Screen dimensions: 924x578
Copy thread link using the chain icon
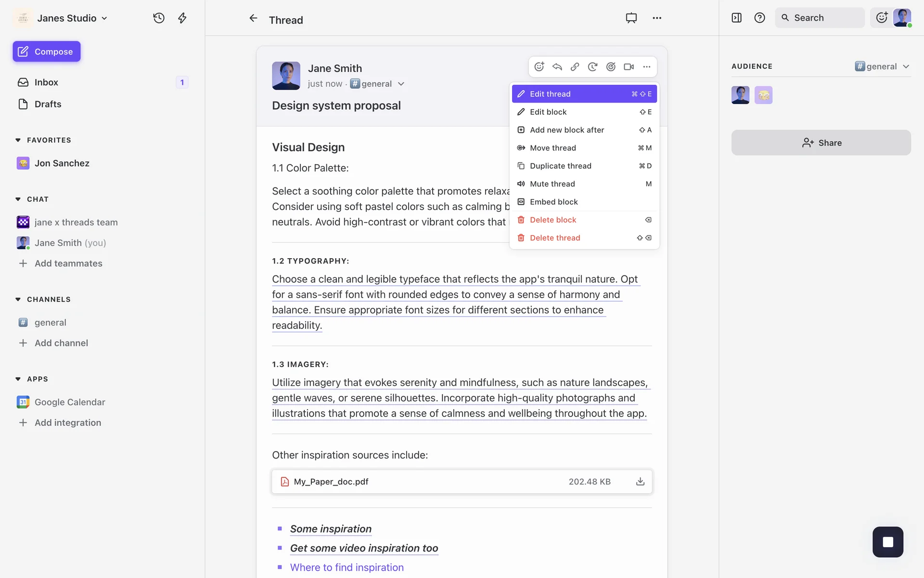coord(575,67)
